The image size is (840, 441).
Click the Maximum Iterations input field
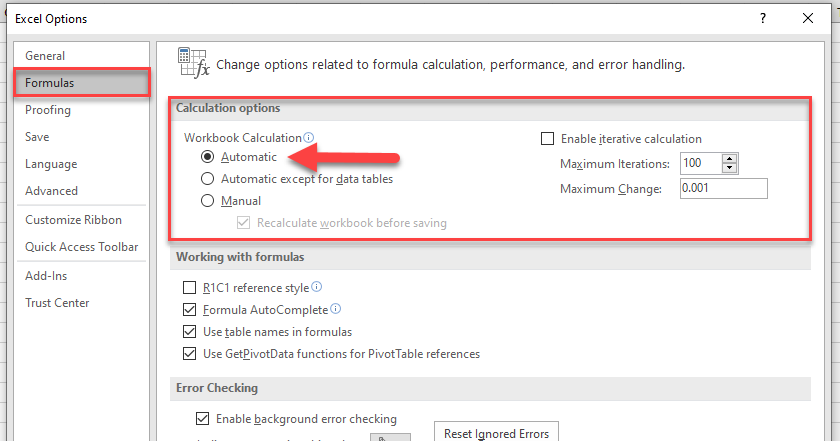701,163
